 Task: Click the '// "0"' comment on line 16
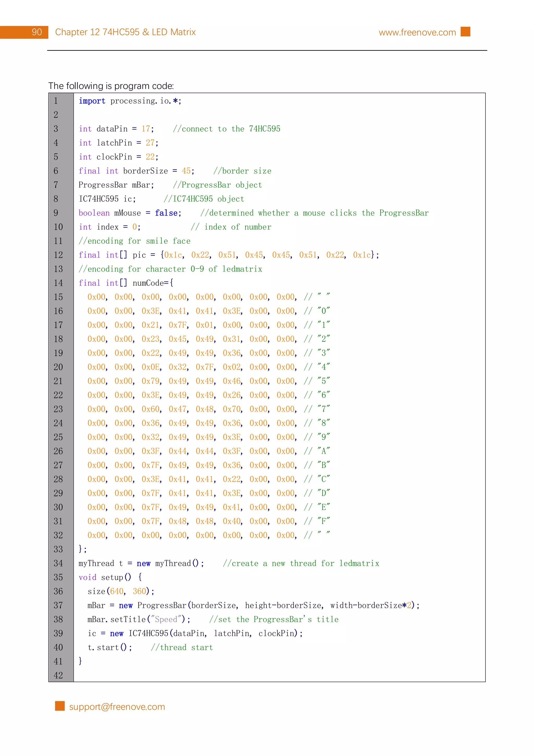(317, 311)
